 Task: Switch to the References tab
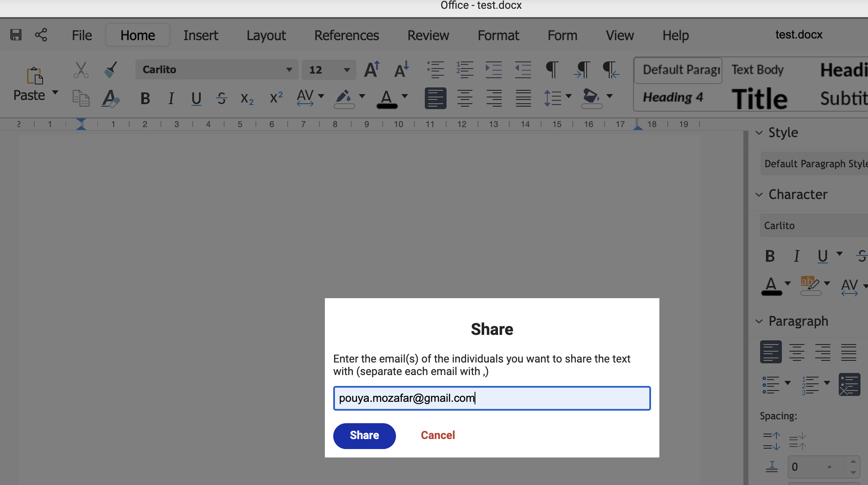347,36
